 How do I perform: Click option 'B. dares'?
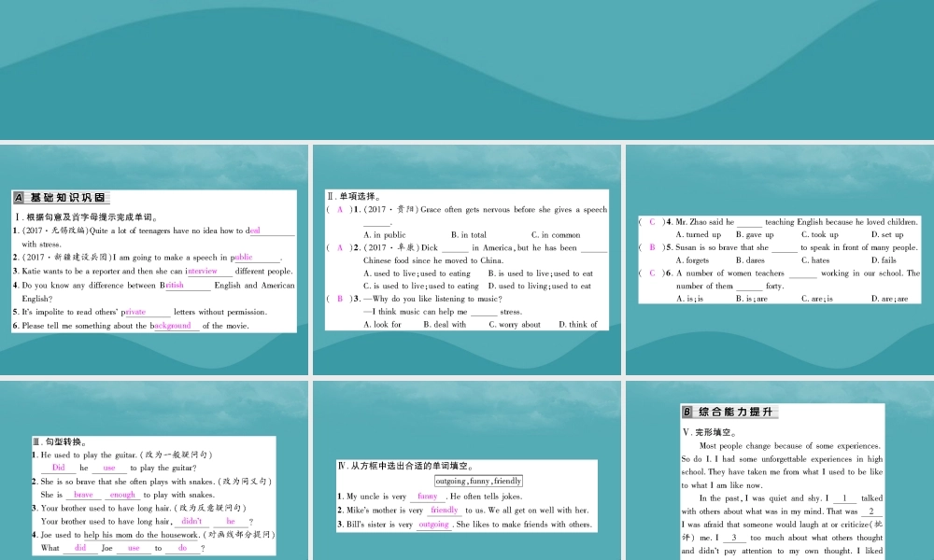point(750,260)
